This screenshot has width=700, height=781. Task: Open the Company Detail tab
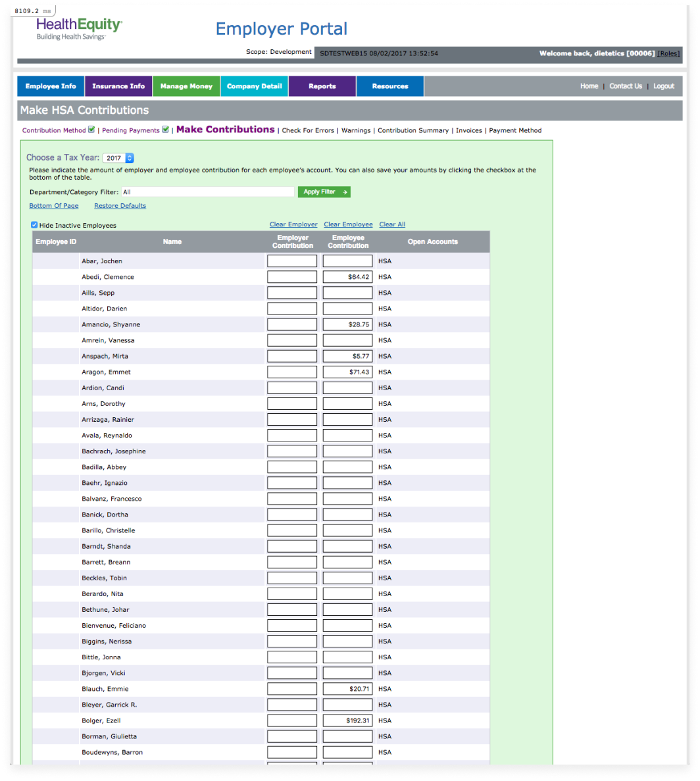[255, 86]
